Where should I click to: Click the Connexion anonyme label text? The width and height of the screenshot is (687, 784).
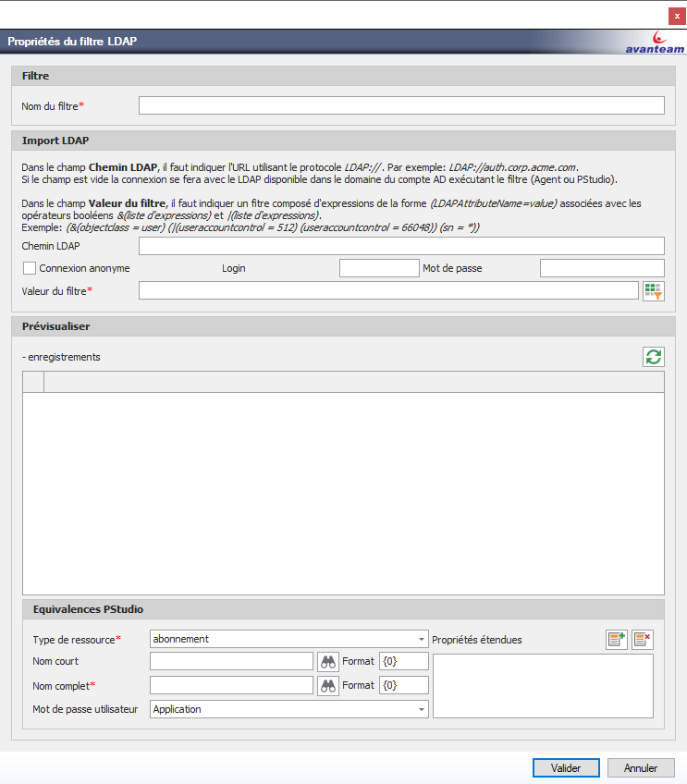click(84, 268)
